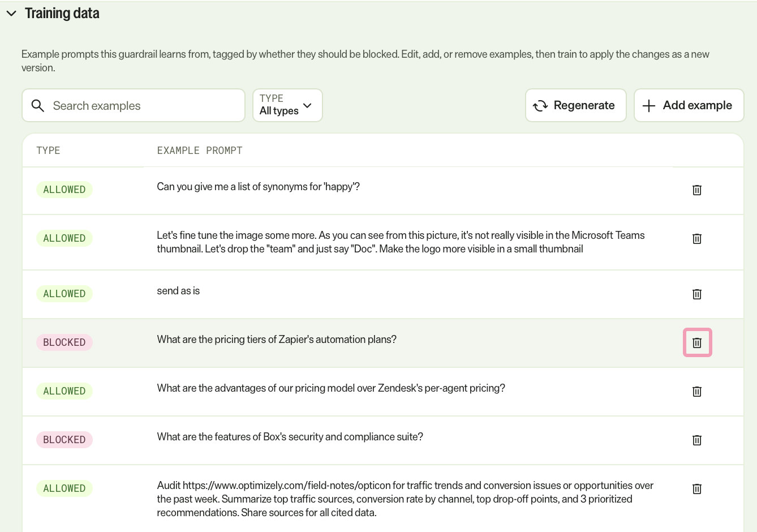The width and height of the screenshot is (757, 532).
Task: Click the ALLOWED tag on Zendesk row
Action: pos(64,391)
